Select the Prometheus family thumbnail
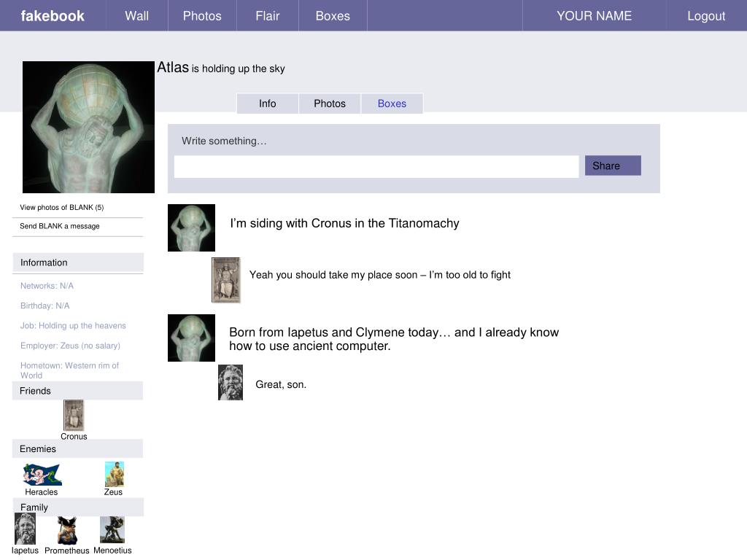Viewport: 747px width, 560px height. click(67, 531)
